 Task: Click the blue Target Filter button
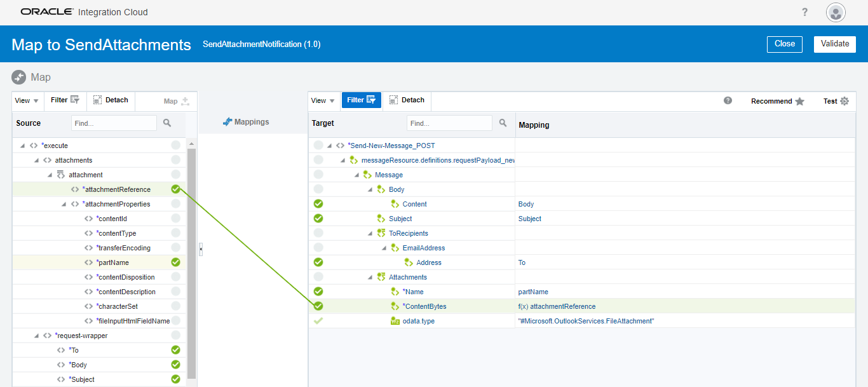tap(362, 100)
